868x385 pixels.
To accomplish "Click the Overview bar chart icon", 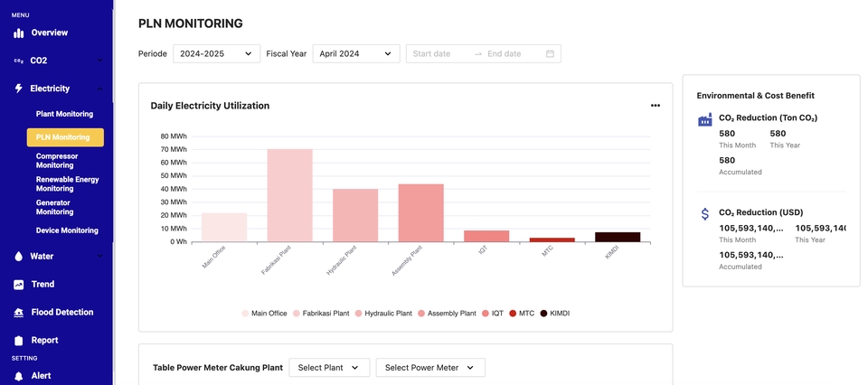I will 19,33.
